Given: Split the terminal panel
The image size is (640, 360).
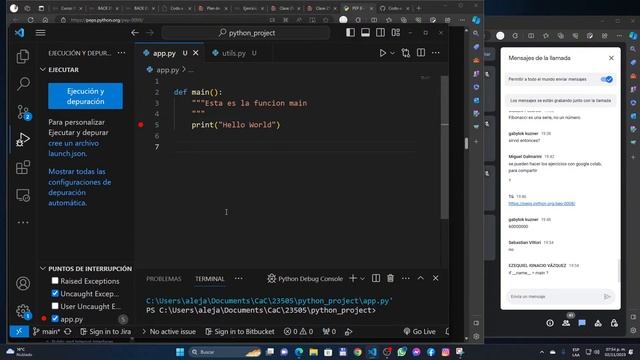Looking at the screenshot, I should 376,278.
